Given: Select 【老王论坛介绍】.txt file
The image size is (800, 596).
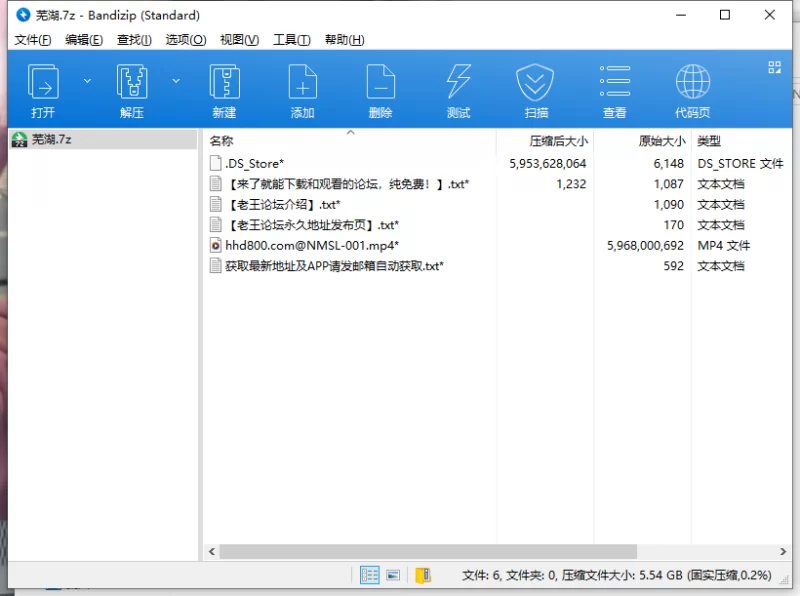Looking at the screenshot, I should tap(497, 205).
